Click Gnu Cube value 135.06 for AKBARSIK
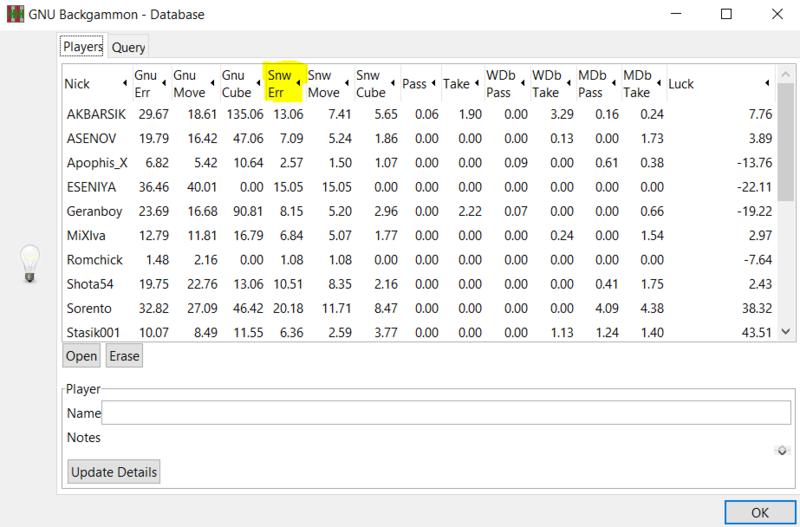800x527 pixels. [x=245, y=114]
